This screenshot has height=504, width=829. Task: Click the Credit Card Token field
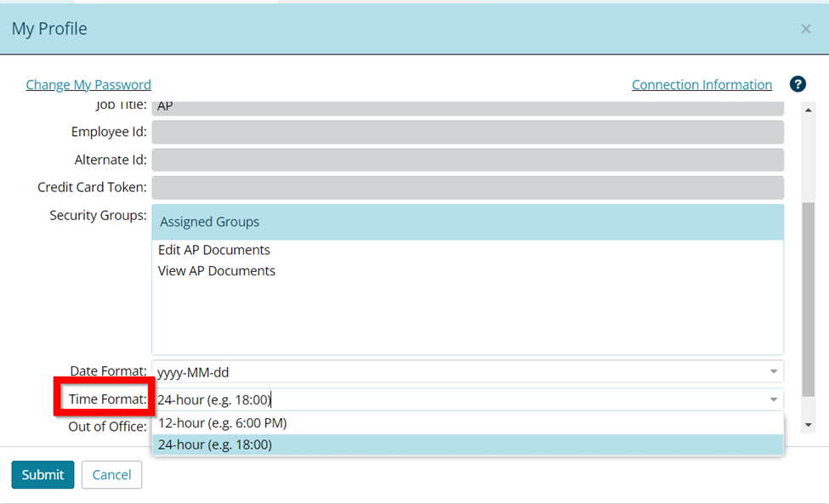(467, 187)
